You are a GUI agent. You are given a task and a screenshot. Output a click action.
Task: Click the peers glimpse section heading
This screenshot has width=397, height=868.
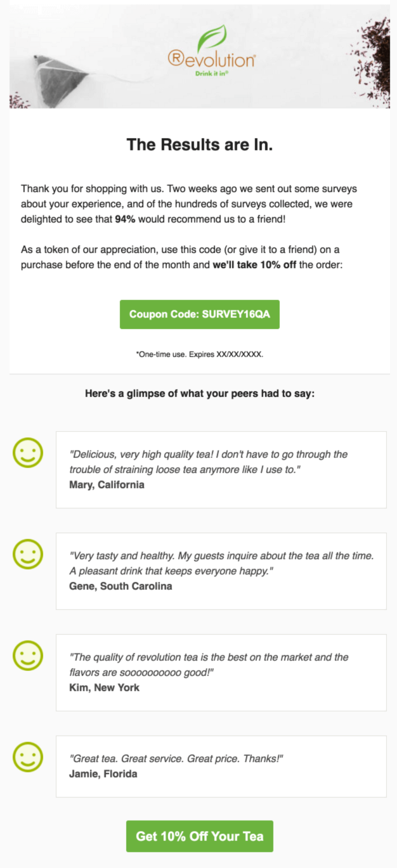(198, 393)
